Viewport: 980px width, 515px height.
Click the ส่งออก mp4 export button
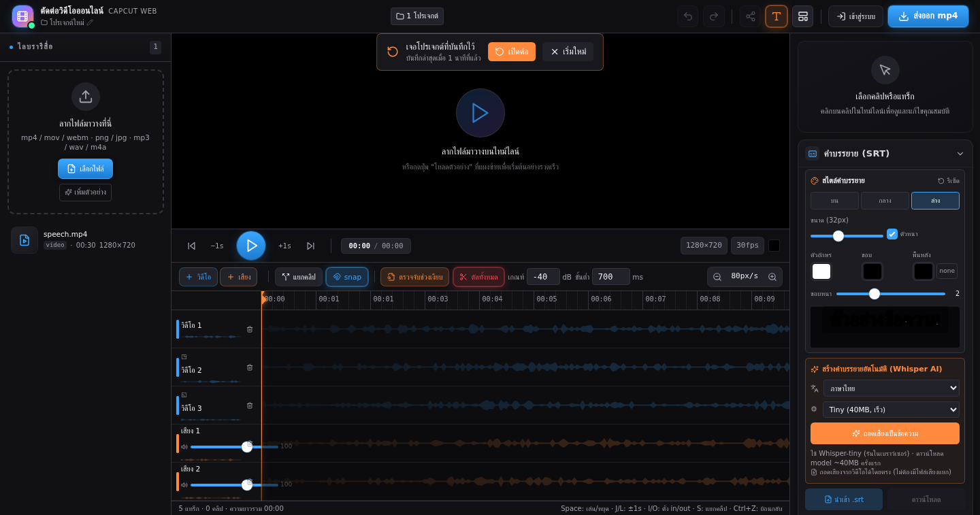click(928, 16)
